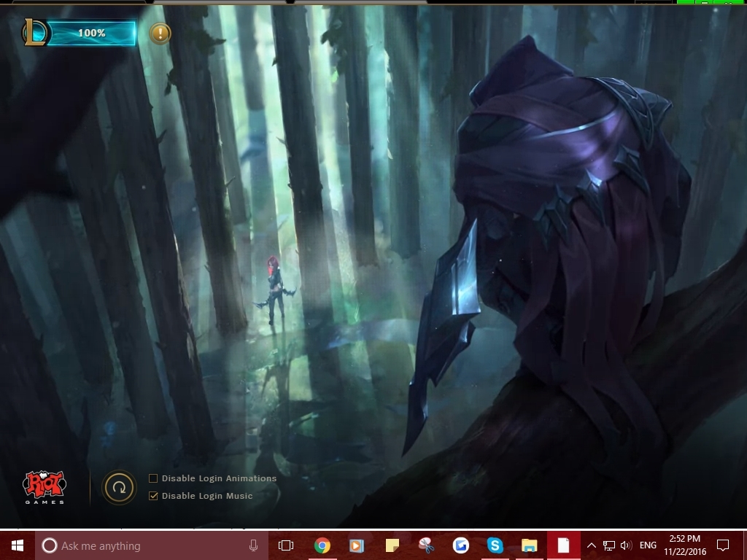Click the 100% patcher progress bar

pos(91,33)
